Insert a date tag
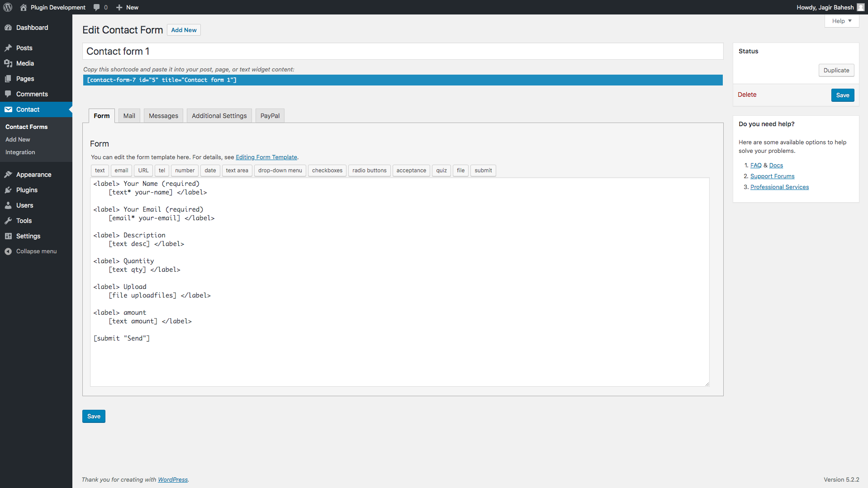Screen dimensions: 868x488 click(210, 171)
